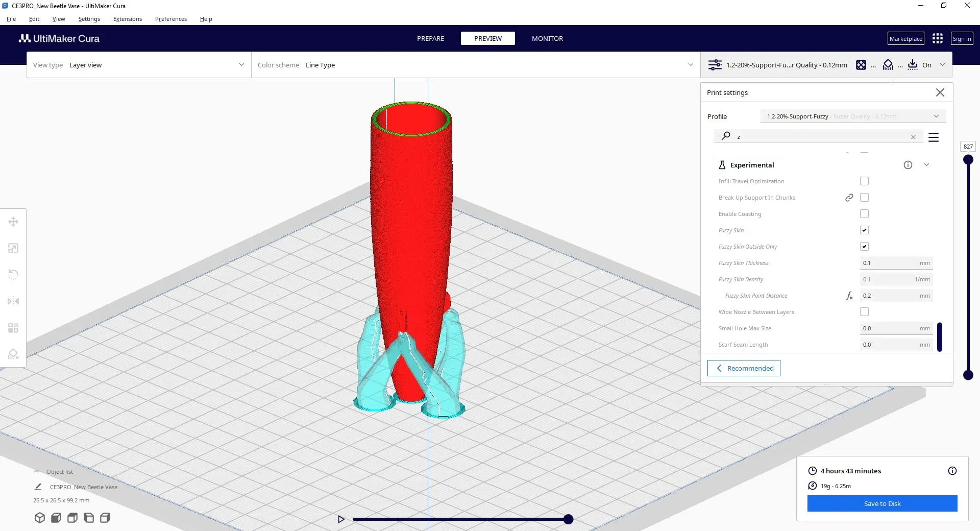Click the adhesion icon in settings bar
The height and width of the screenshot is (531, 980).
[913, 65]
